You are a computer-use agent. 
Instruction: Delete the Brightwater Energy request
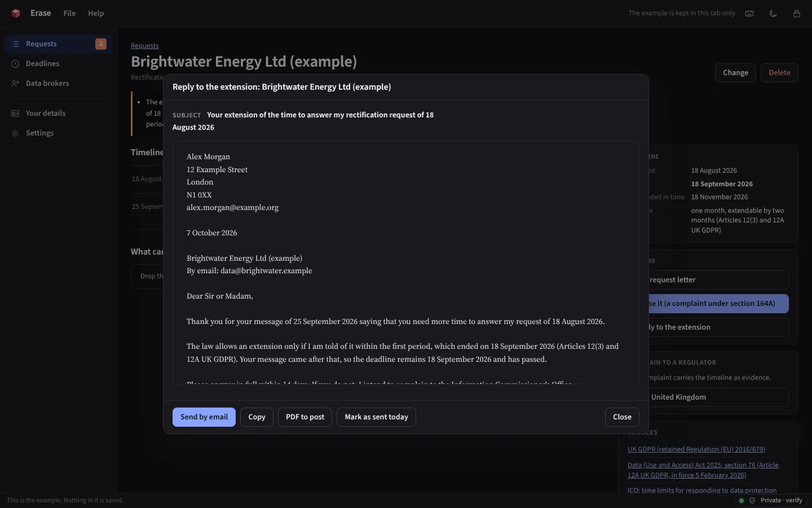[x=779, y=73]
